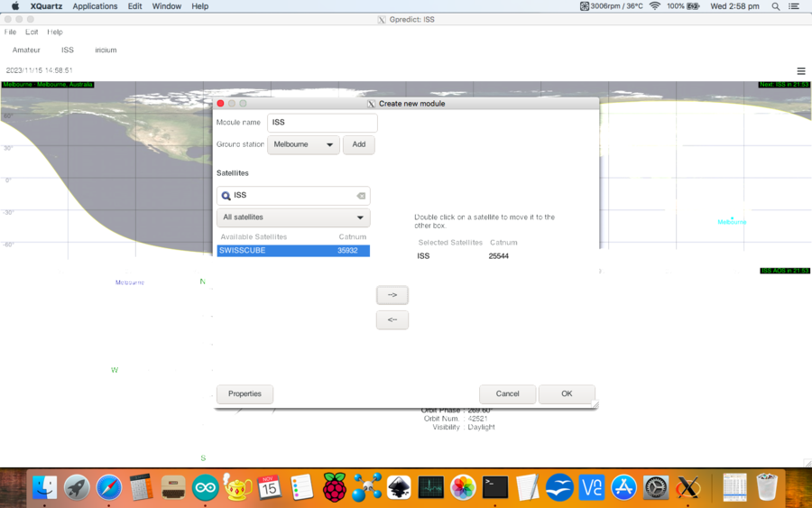Click the search magnifier icon in satellite filter
This screenshot has width=812, height=508.
tap(226, 195)
